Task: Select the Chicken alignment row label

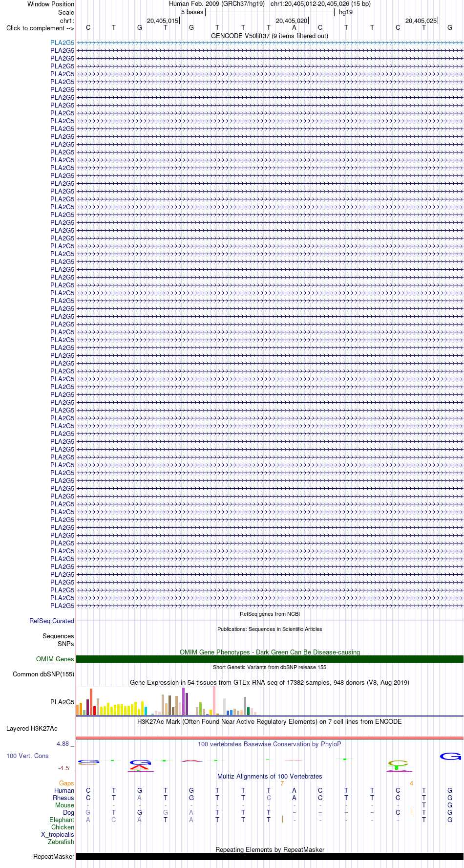Action: (63, 827)
